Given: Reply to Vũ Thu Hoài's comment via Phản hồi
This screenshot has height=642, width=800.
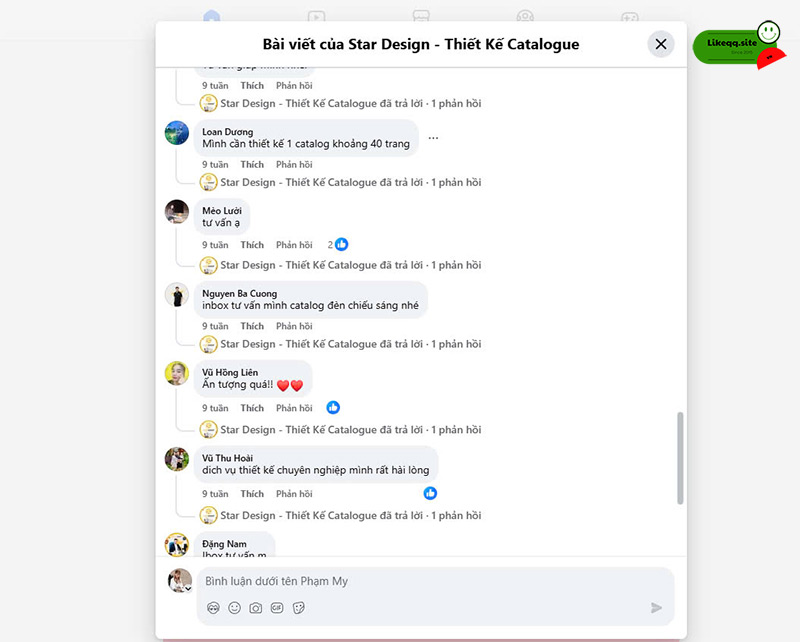Looking at the screenshot, I should [294, 494].
